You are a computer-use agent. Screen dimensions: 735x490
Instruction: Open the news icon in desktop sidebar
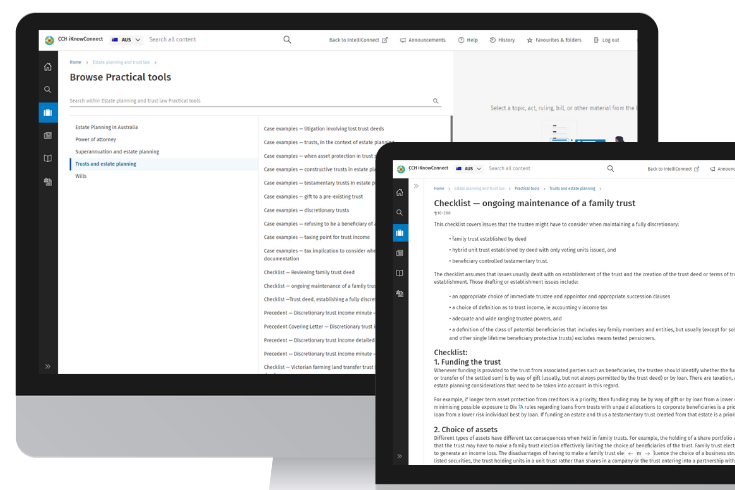[x=47, y=135]
